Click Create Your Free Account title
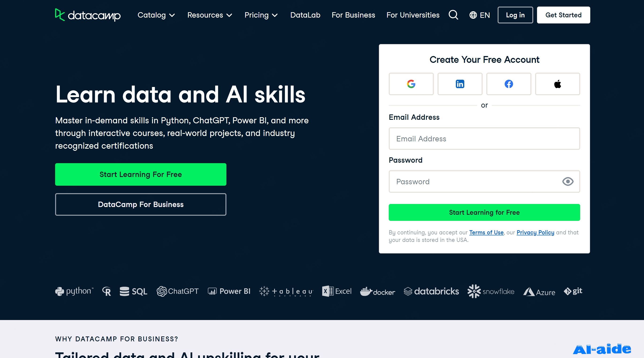The height and width of the screenshot is (358, 644). (484, 60)
